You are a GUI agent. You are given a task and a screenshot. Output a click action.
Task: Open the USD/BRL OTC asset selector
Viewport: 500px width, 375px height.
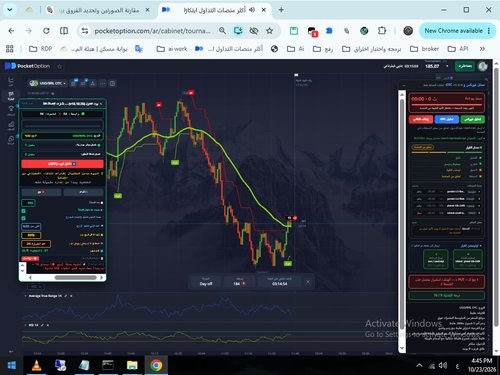point(48,83)
